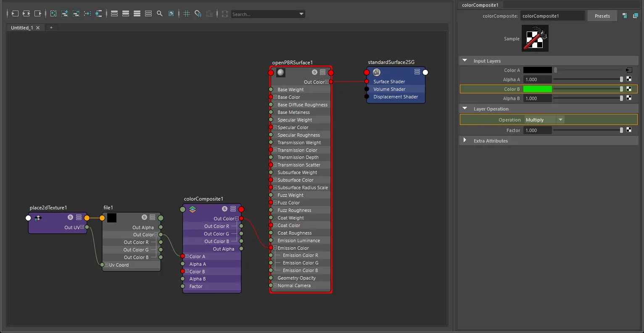Collapse Out Color on colorComposite1 node

[237, 219]
